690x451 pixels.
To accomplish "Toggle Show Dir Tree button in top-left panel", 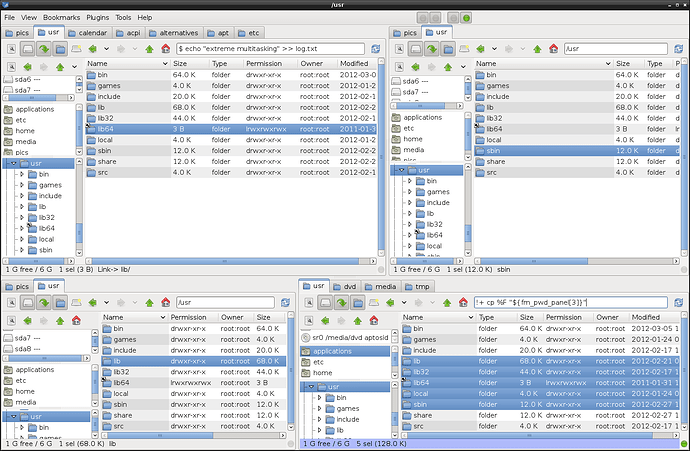I will point(60,49).
